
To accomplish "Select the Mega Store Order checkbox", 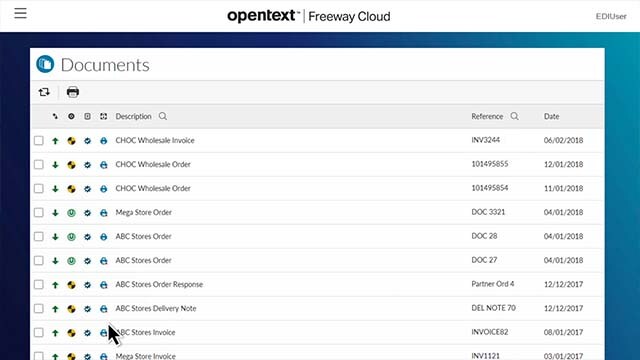I will coord(39,213).
